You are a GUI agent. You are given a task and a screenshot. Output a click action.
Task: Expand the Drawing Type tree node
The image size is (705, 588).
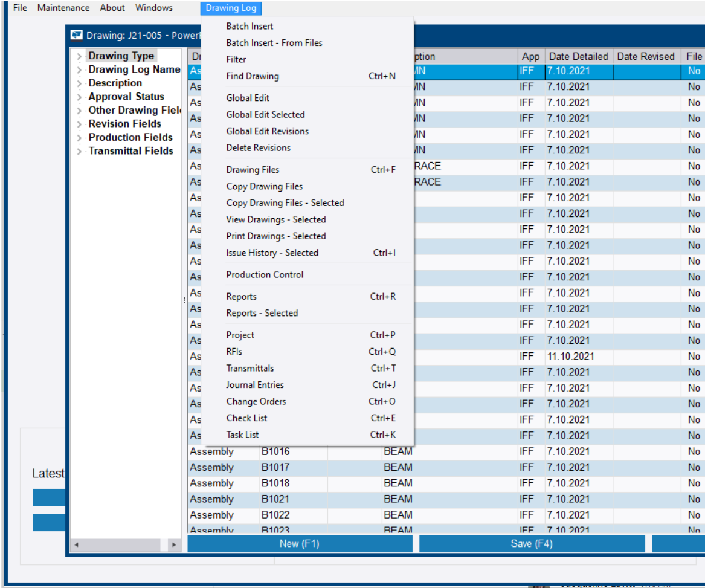pos(79,55)
